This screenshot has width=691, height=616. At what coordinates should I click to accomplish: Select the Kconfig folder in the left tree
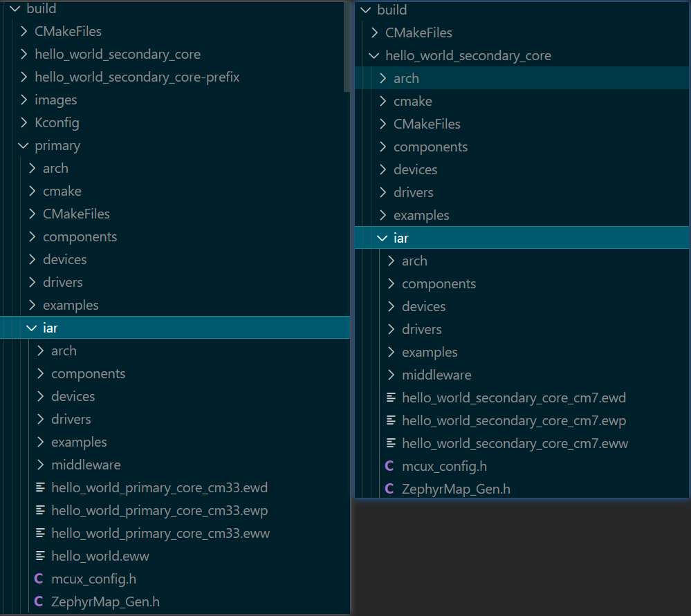tap(57, 122)
